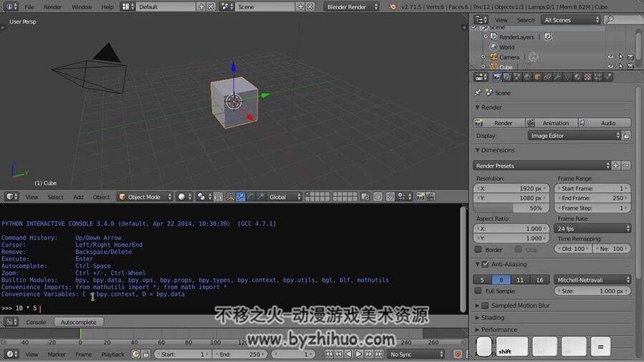The image size is (644, 362).
Task: Click the Audio render button
Action: click(x=605, y=123)
